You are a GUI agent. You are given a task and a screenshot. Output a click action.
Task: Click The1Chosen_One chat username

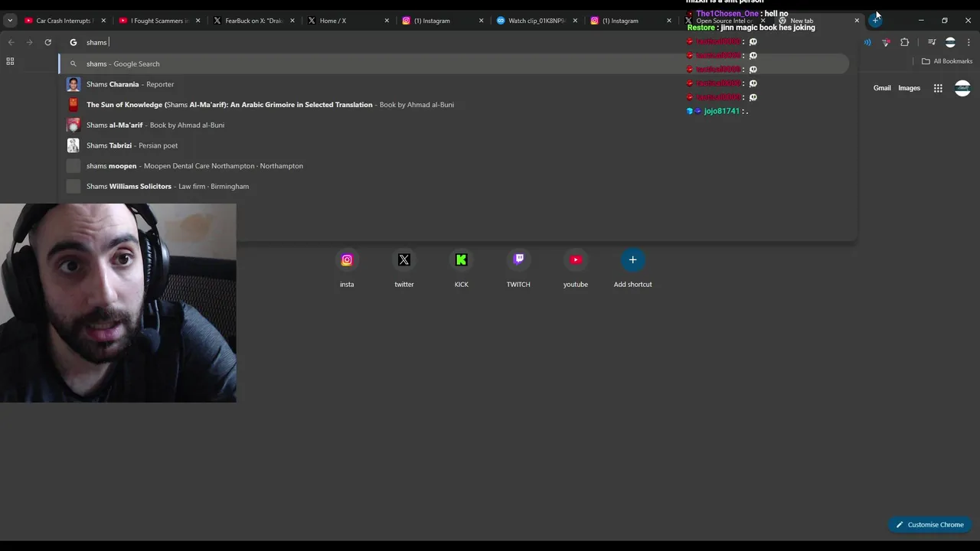tap(727, 14)
